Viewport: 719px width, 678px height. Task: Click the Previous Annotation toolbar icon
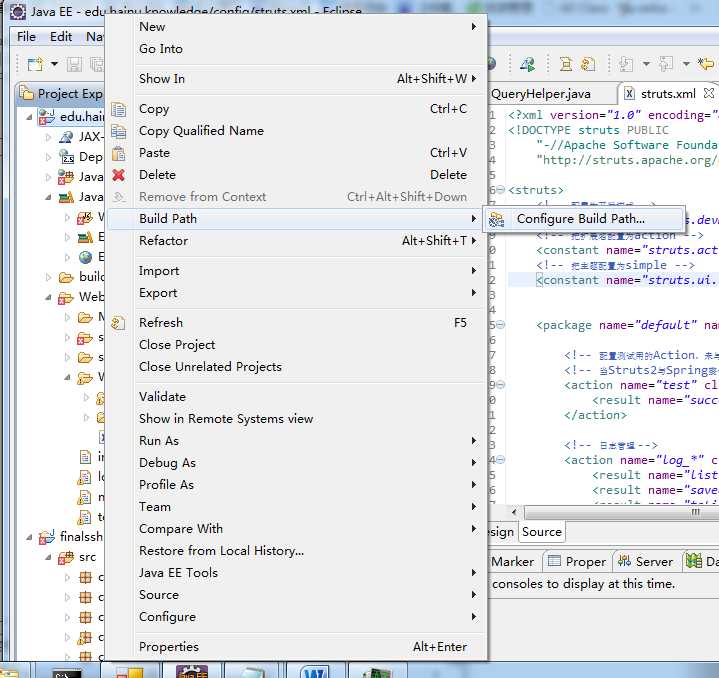[x=666, y=64]
